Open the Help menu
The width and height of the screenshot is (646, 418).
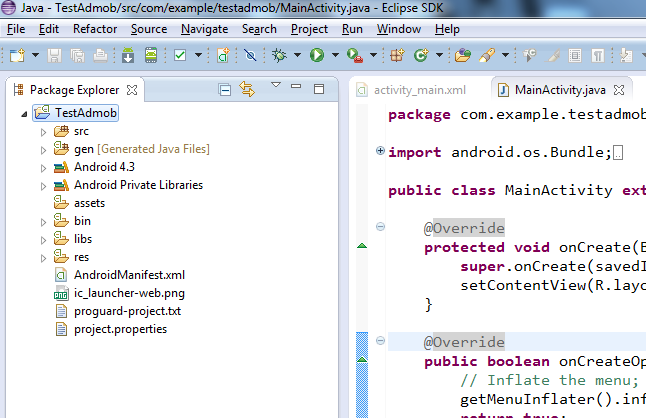tap(447, 29)
